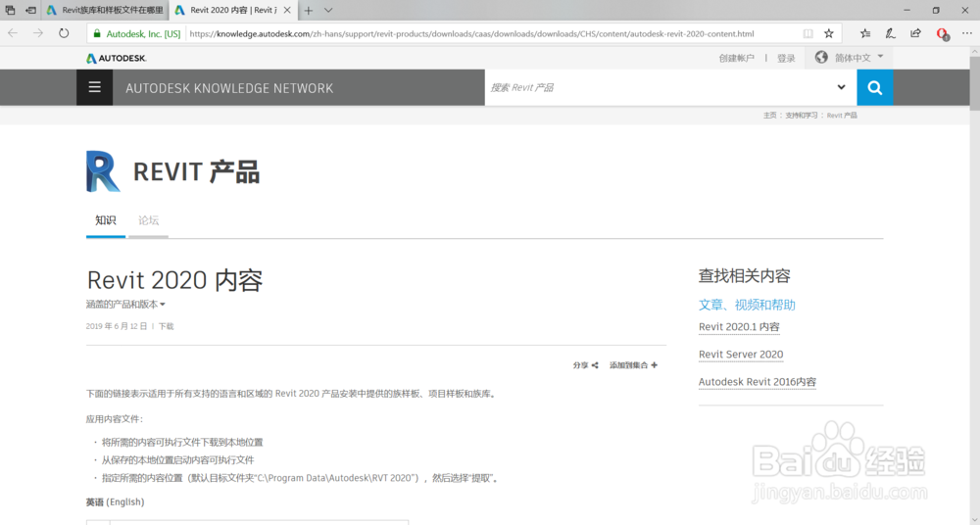
Task: Click the Revit 产品 breadcrumb
Action: [842, 116]
